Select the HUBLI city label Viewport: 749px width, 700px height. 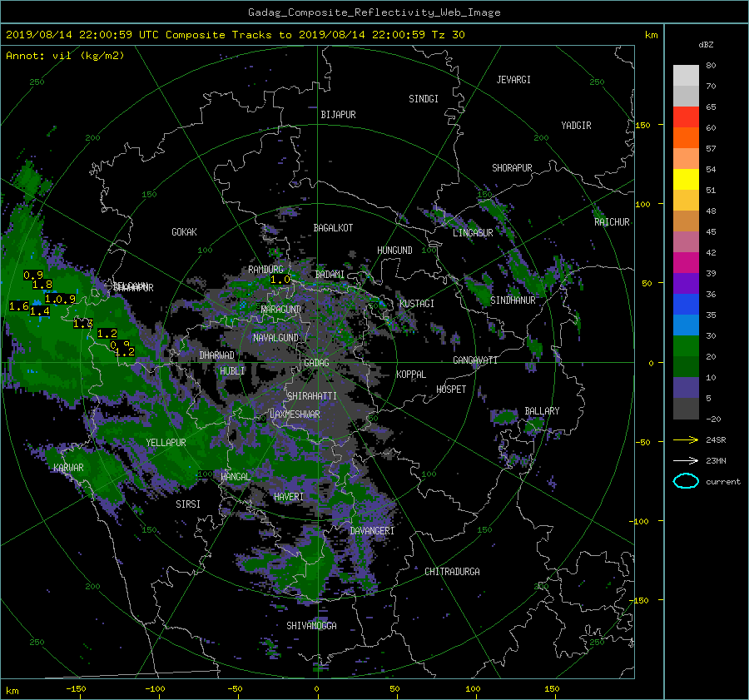(232, 371)
